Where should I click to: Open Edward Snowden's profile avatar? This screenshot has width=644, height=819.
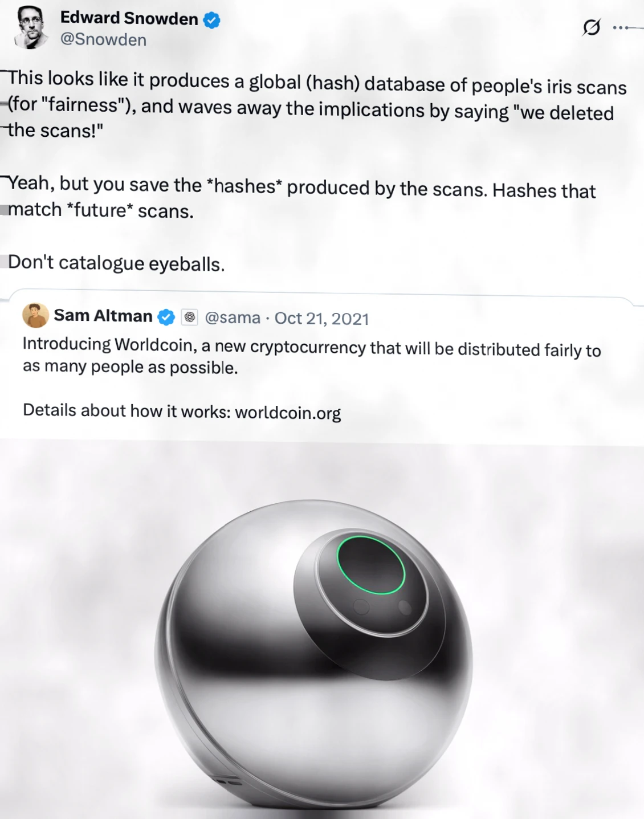pyautogui.click(x=31, y=27)
